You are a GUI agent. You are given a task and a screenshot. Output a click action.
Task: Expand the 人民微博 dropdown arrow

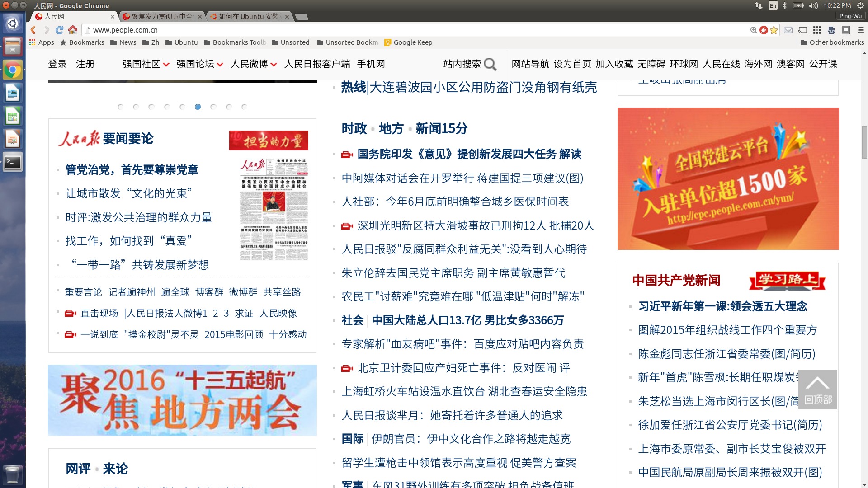pyautogui.click(x=274, y=65)
